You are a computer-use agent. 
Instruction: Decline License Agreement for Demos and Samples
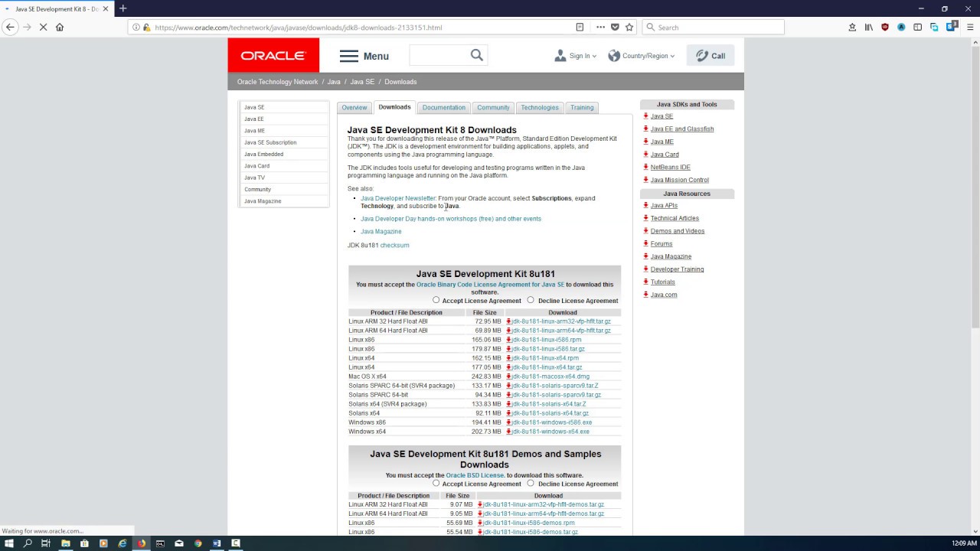[x=531, y=484]
